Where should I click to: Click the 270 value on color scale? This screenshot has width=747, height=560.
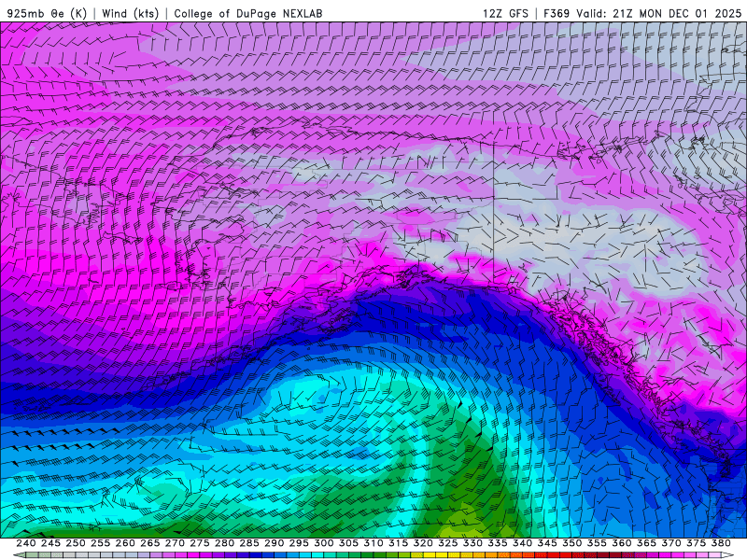pyautogui.click(x=175, y=543)
